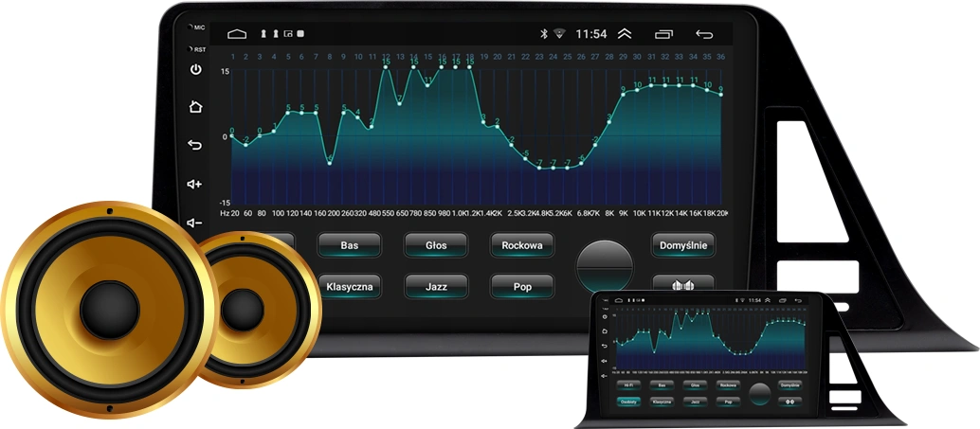This screenshot has width=980, height=429.
Task: Select the Głos equalizer preset
Action: click(x=436, y=245)
